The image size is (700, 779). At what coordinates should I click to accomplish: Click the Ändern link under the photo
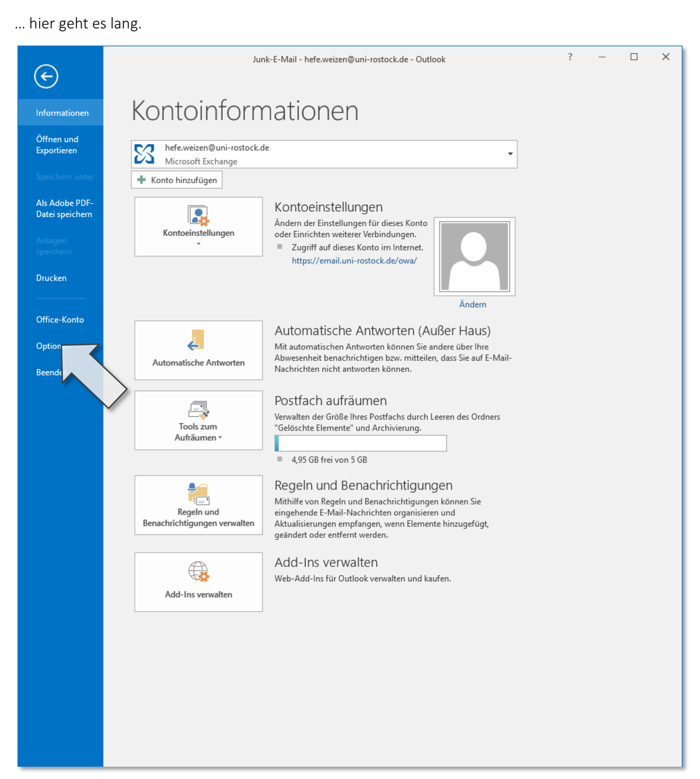pos(473,305)
